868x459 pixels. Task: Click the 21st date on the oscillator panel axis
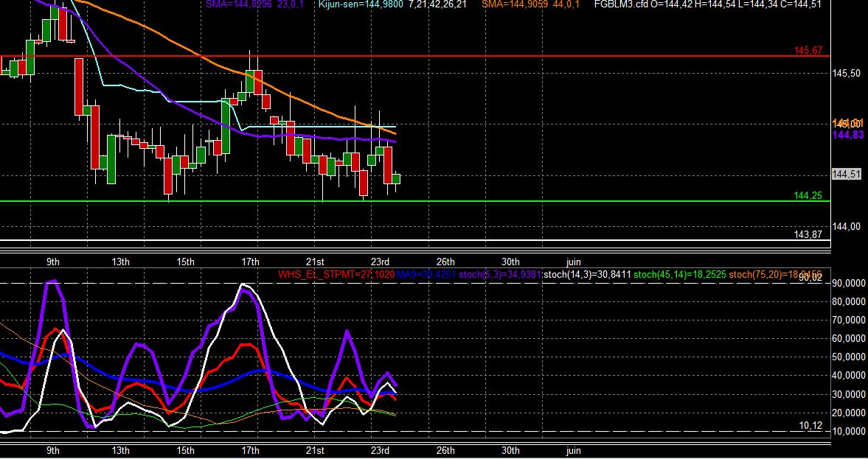tap(315, 450)
